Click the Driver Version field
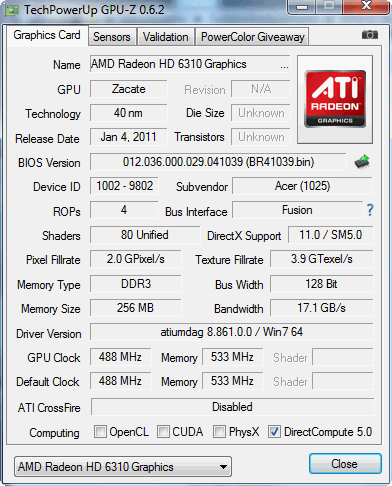Viewport: 392px width, 486px height. click(x=232, y=332)
